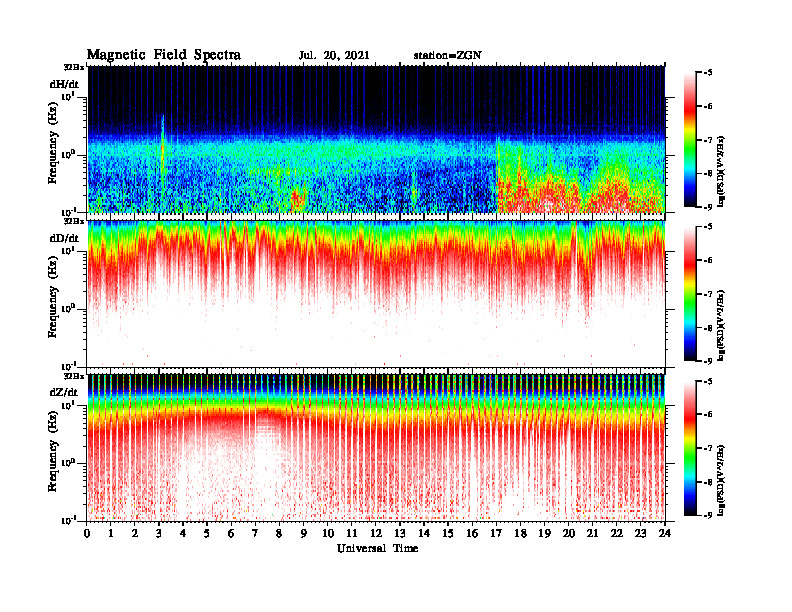Viewport: 792px width, 612px height.
Task: Click the "-6" tick on dH/dt color bar
Action: 708,107
